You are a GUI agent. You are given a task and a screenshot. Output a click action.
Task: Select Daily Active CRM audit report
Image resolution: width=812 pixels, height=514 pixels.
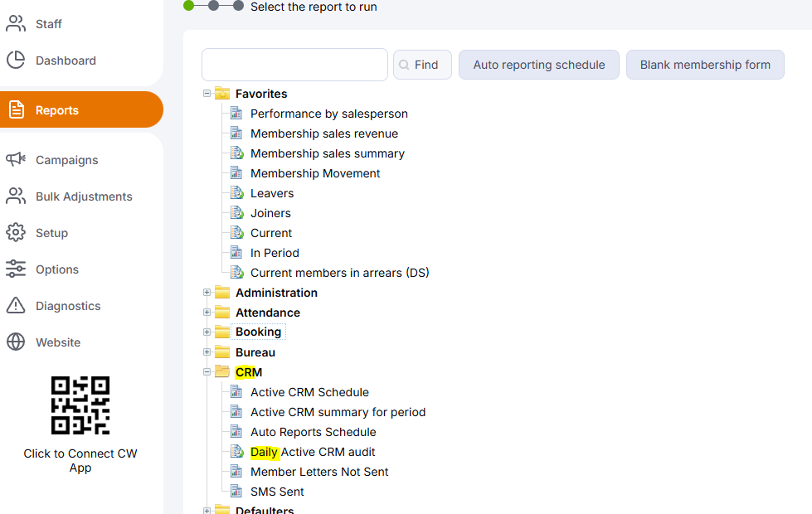(312, 452)
